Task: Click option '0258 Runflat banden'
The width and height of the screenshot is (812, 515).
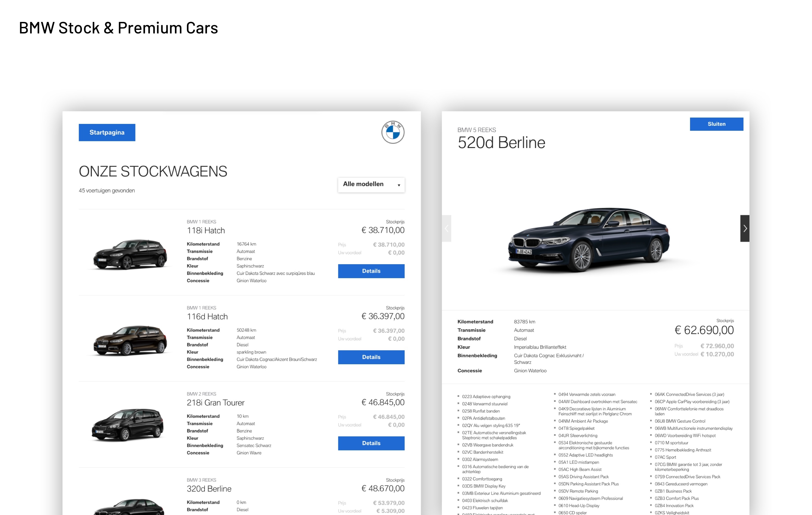Action: (x=481, y=411)
